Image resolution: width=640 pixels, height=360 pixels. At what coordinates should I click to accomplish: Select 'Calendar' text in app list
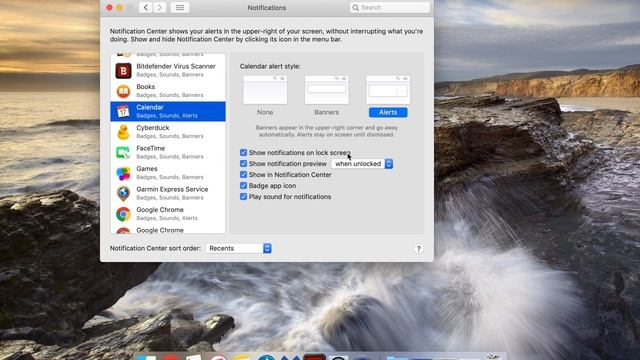click(x=150, y=107)
